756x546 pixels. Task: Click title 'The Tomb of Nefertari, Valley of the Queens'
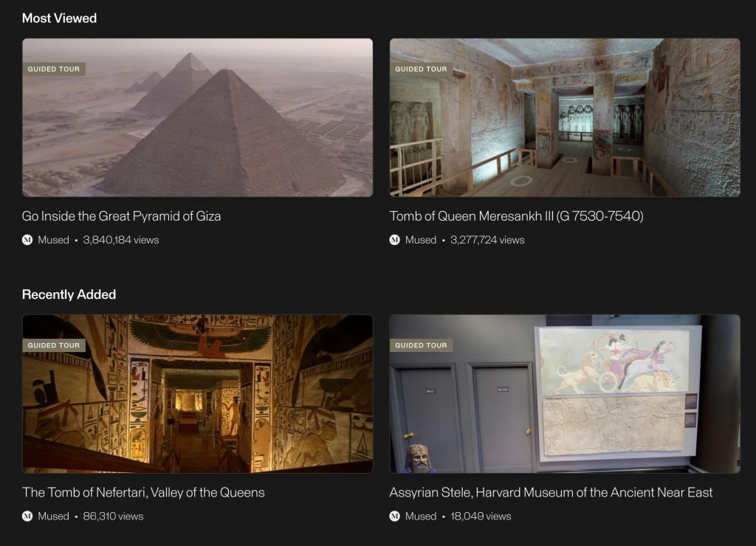pos(143,493)
